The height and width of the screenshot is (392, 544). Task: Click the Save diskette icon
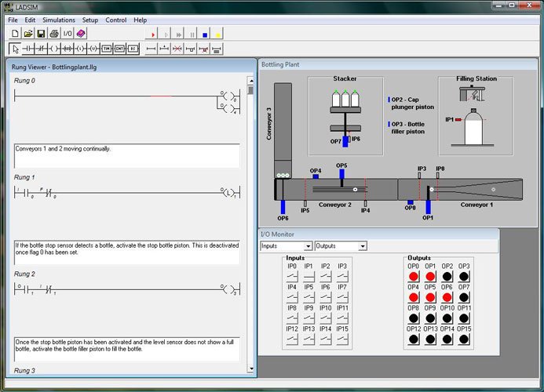[41, 34]
